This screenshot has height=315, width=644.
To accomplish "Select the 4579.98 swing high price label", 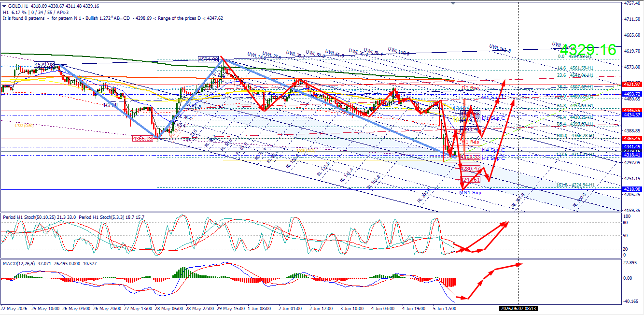I will [45, 64].
